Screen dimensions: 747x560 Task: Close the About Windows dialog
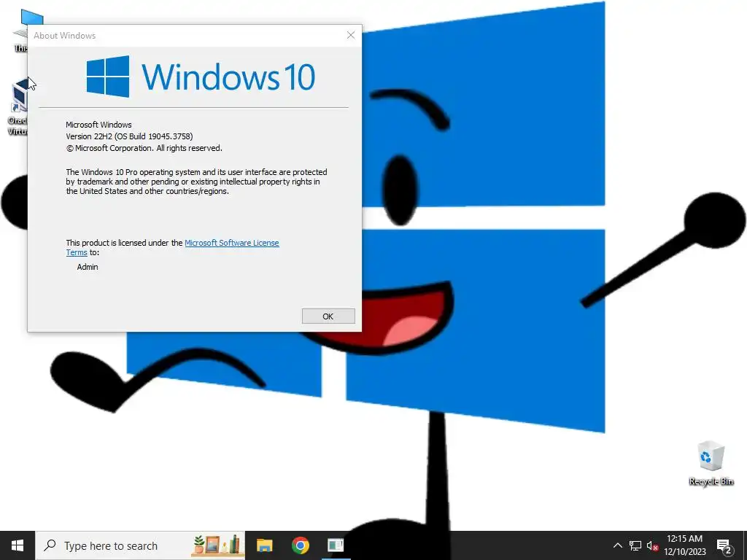351,35
